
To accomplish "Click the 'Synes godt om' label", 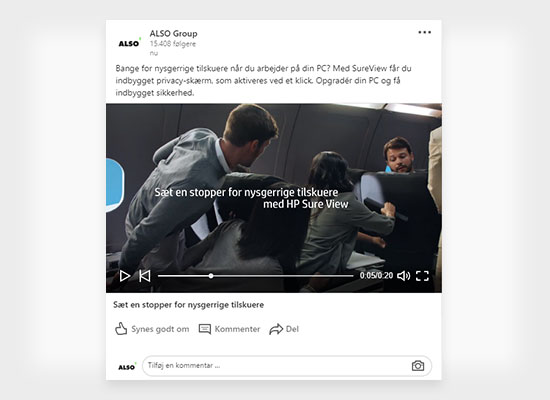I will click(160, 329).
